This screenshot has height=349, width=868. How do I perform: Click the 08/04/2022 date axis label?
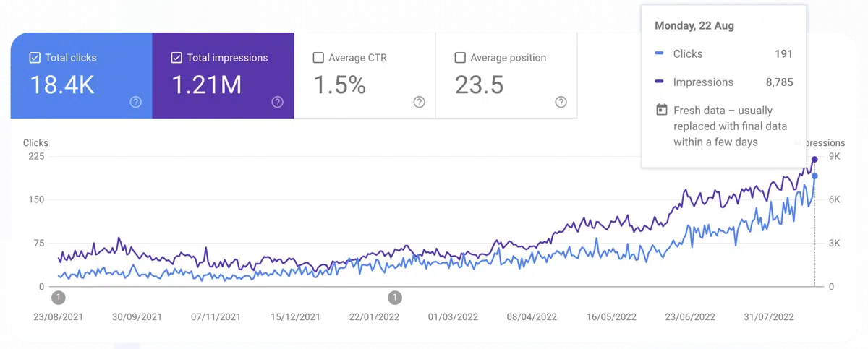[x=533, y=317]
